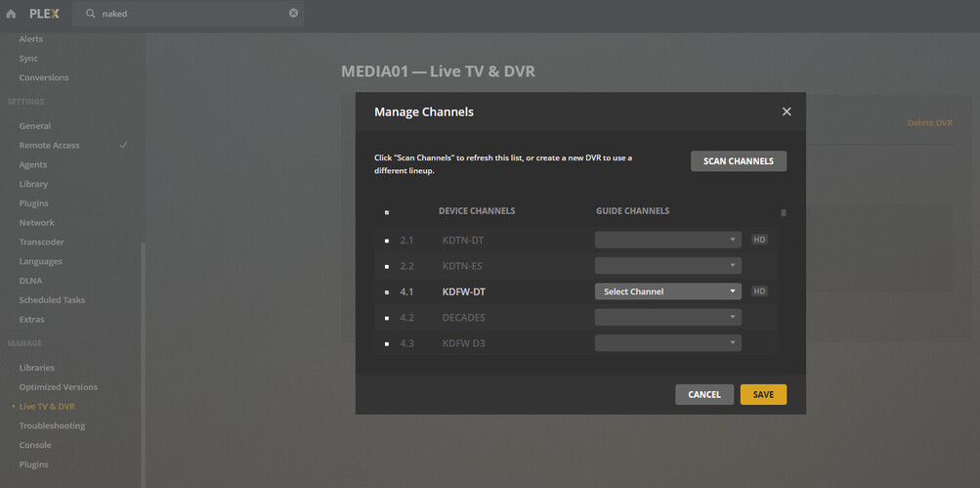Click the KDTN-ES channel name
This screenshot has width=980, height=488.
tap(462, 266)
